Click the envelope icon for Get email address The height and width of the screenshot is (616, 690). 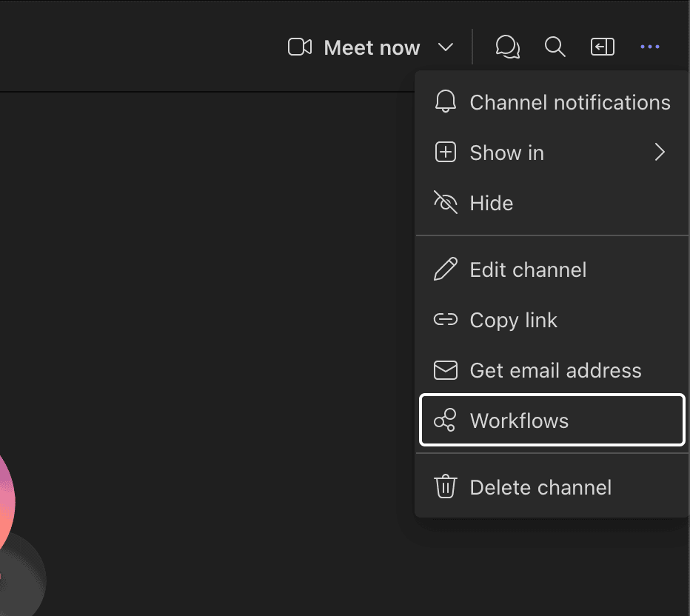pyautogui.click(x=445, y=370)
